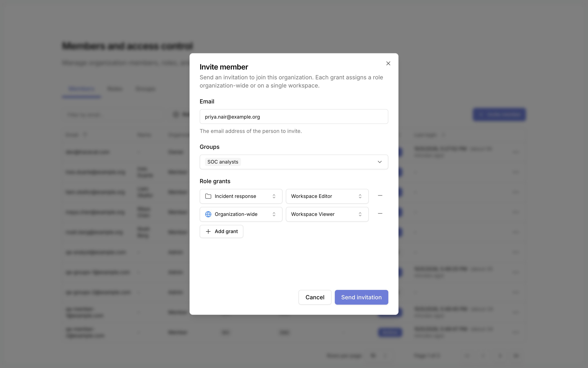Open the Organization-wide scope dropdown
The width and height of the screenshot is (588, 368).
(241, 214)
